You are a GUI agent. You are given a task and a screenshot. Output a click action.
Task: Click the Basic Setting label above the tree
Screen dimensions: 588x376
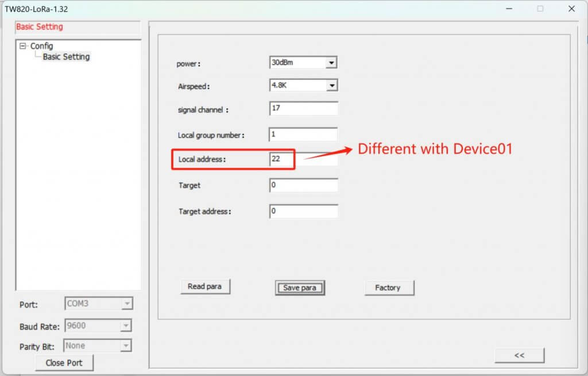[39, 26]
